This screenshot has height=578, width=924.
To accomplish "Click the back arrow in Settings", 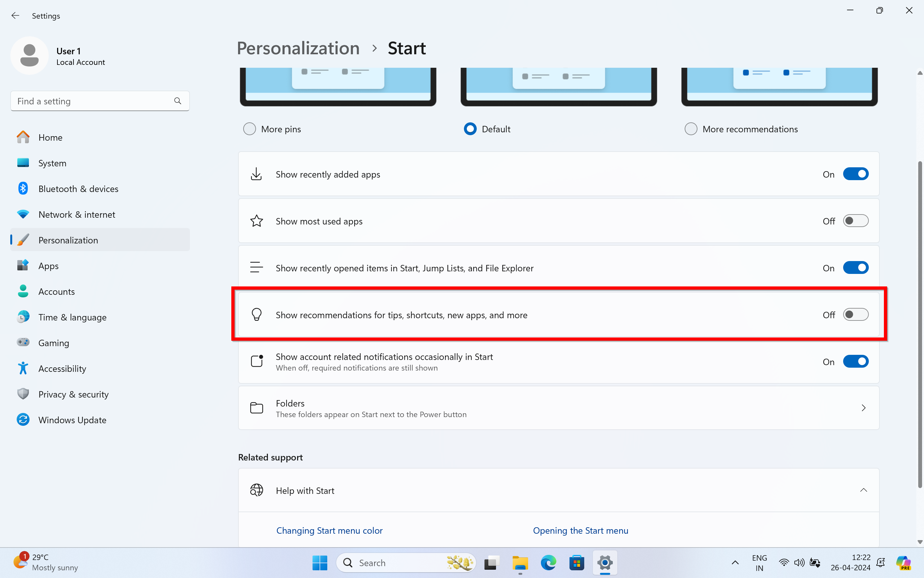I will 15,16.
